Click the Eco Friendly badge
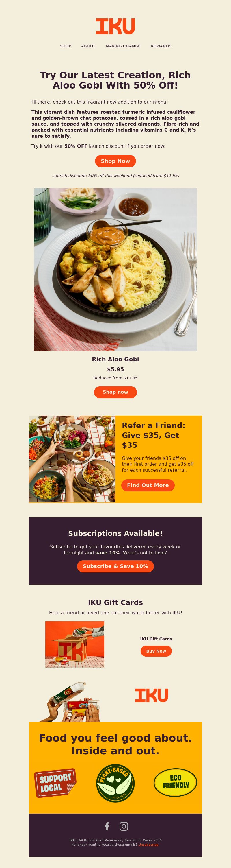The height and width of the screenshot is (868, 231). coord(175,782)
